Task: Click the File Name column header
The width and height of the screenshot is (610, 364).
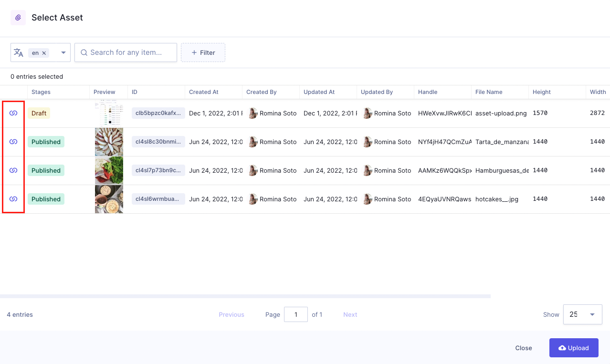Action: (x=489, y=92)
